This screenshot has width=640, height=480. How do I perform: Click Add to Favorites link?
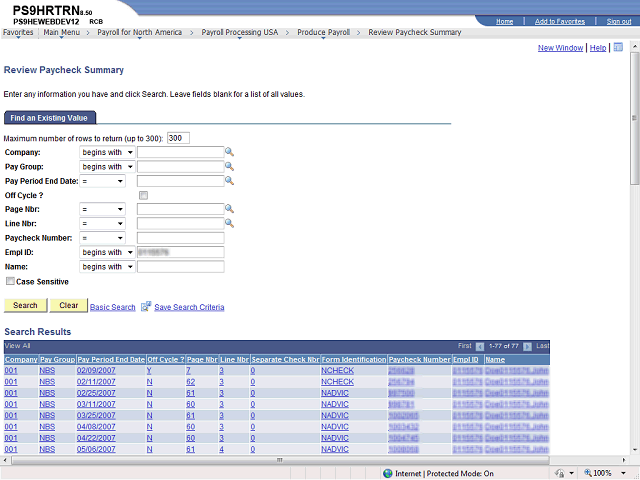(x=560, y=21)
